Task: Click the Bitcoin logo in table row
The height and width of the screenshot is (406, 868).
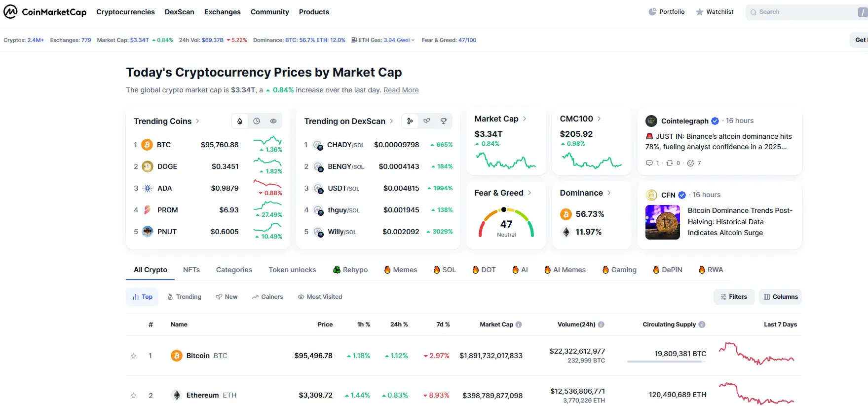Action: point(177,356)
